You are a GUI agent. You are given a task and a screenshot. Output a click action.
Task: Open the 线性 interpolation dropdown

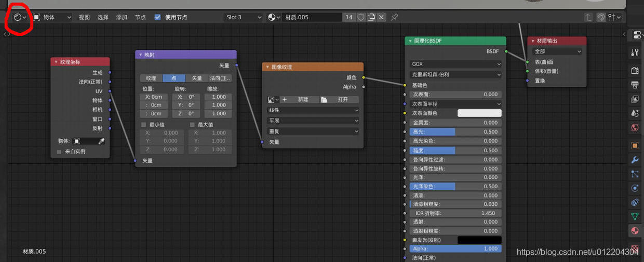pyautogui.click(x=313, y=110)
